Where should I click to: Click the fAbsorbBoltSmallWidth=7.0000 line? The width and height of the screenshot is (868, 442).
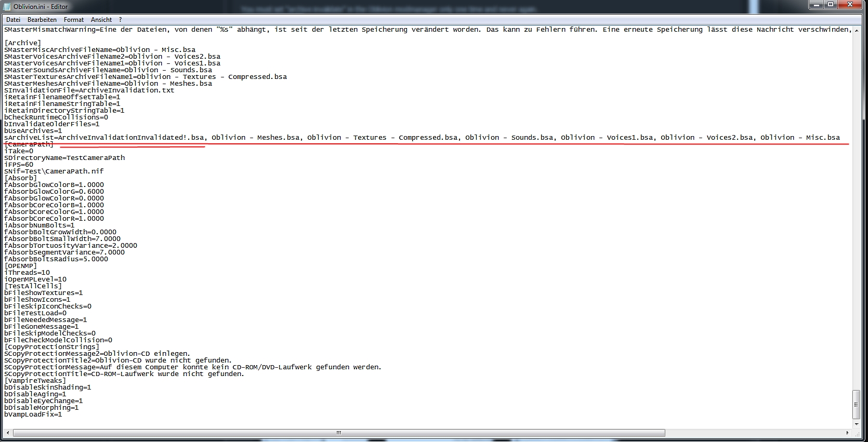(62, 239)
